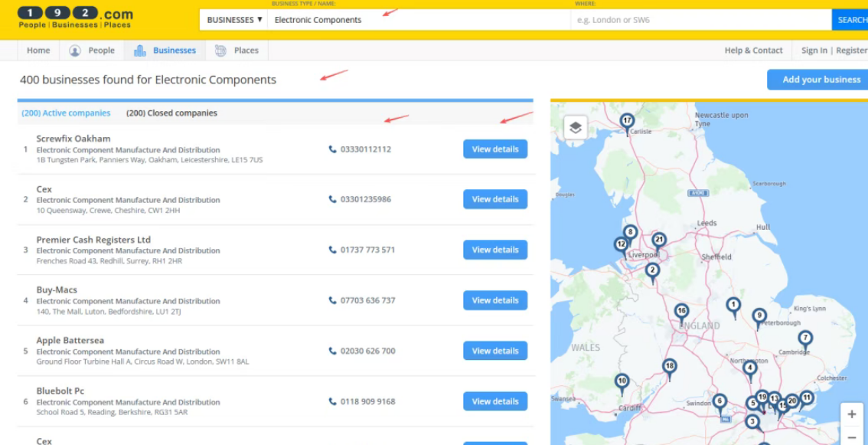Viewport: 868px width, 445px height.
Task: Switch to the Closed companies tab
Action: [x=171, y=113]
